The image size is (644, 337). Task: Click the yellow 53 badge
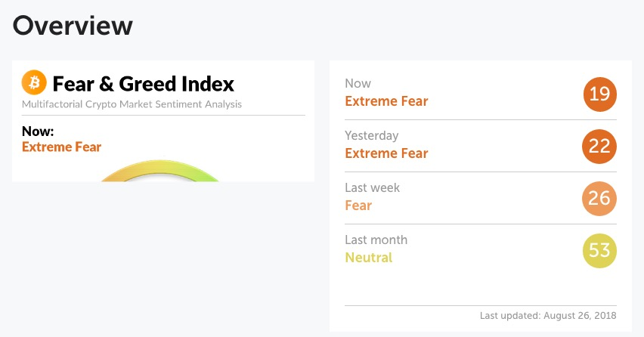[599, 251]
